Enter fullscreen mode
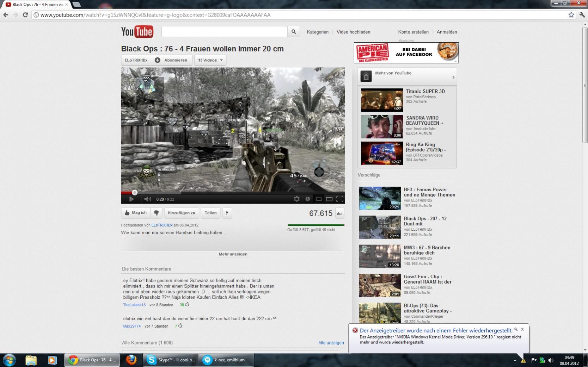 point(340,199)
